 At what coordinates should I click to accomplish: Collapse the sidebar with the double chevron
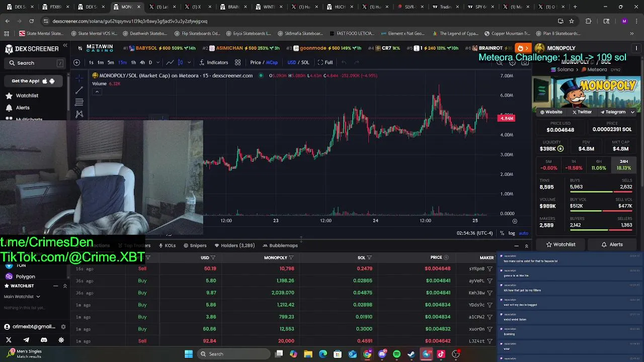(x=65, y=46)
